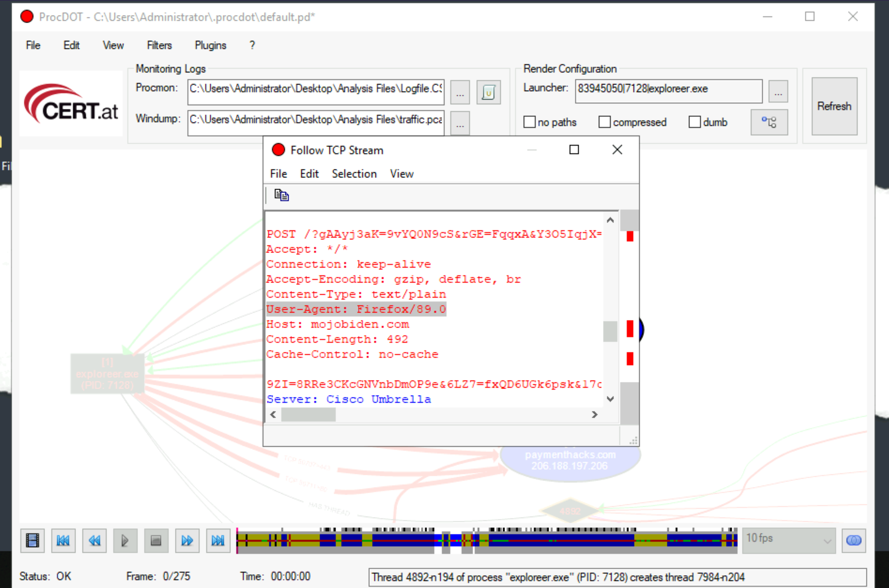Click the POST request line
Viewport: 889px width, 588px height.
point(434,234)
